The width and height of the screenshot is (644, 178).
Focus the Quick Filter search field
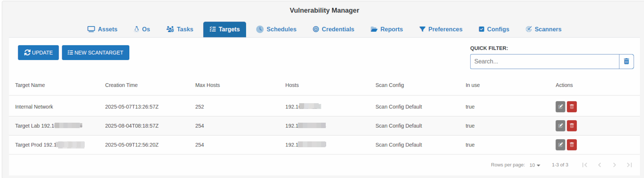(544, 61)
